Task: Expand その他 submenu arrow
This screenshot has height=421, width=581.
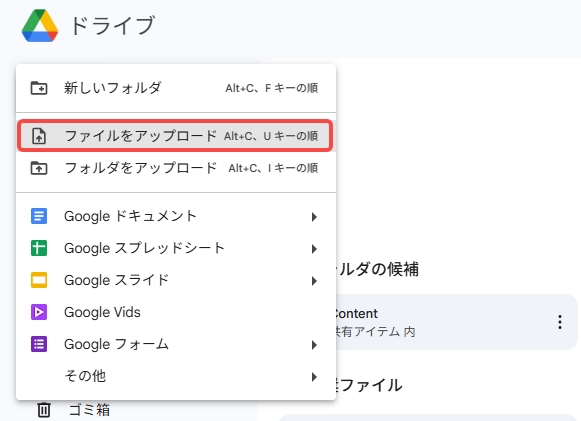Action: pos(314,377)
